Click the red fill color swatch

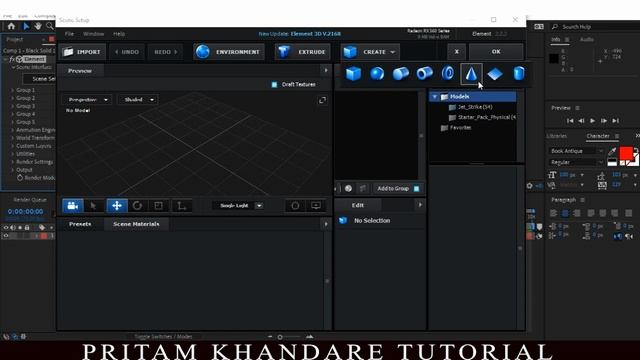click(x=626, y=153)
